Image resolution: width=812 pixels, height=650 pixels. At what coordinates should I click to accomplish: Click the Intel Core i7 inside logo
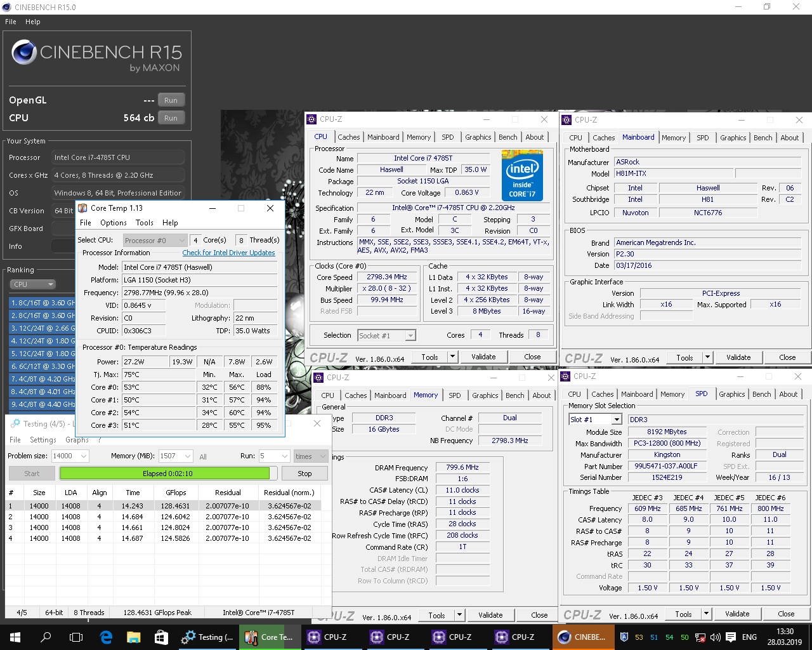[x=522, y=175]
